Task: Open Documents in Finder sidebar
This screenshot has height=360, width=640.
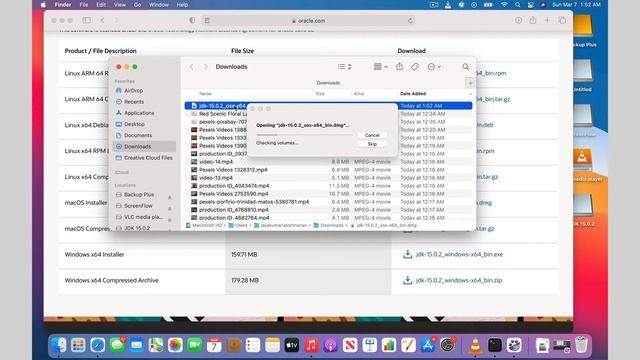Action: click(x=138, y=135)
